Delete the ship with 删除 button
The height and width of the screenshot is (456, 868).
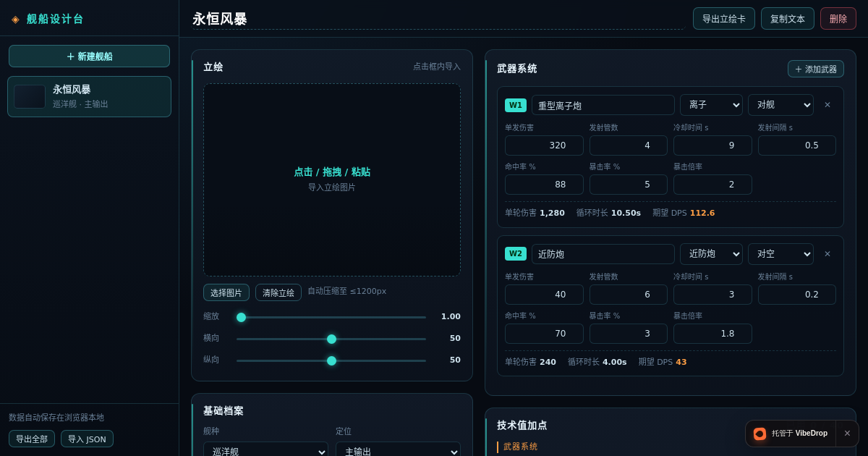[838, 19]
